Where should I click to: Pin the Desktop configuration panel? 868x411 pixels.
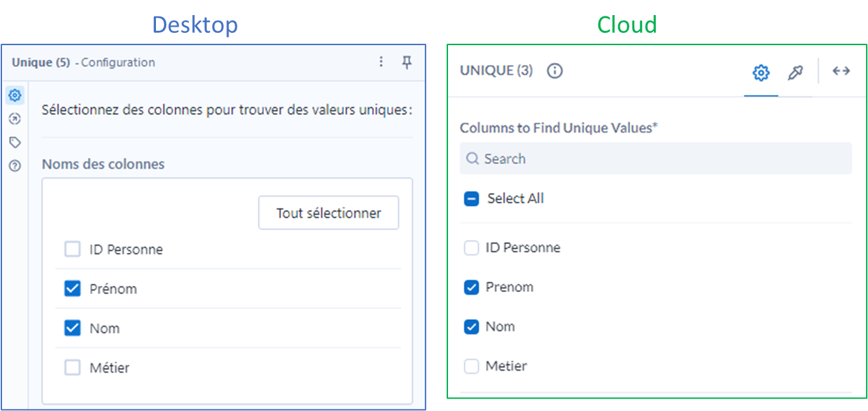pyautogui.click(x=407, y=62)
